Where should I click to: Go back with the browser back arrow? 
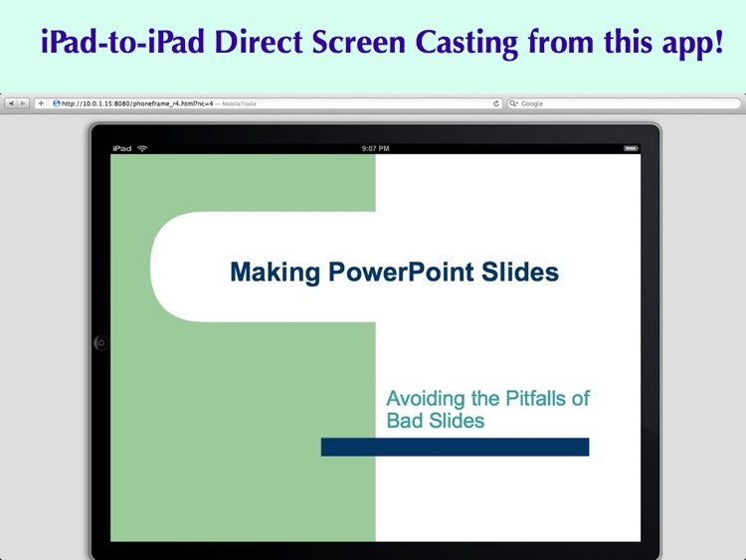pos(11,103)
